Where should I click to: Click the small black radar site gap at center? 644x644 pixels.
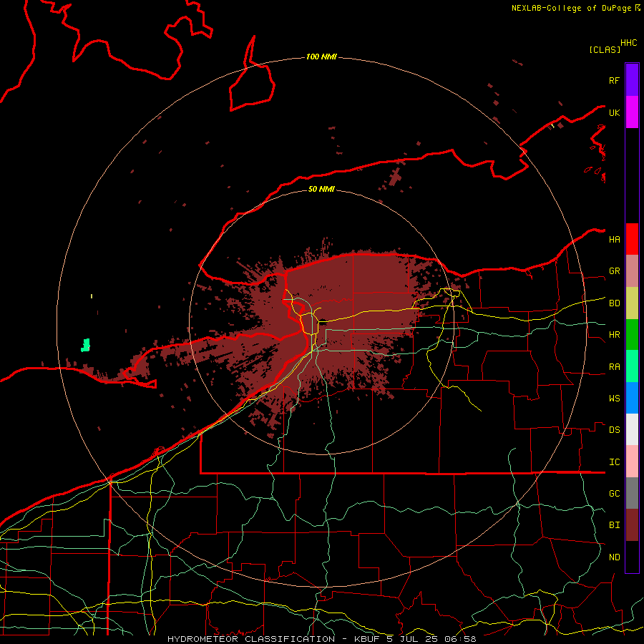coord(323,321)
